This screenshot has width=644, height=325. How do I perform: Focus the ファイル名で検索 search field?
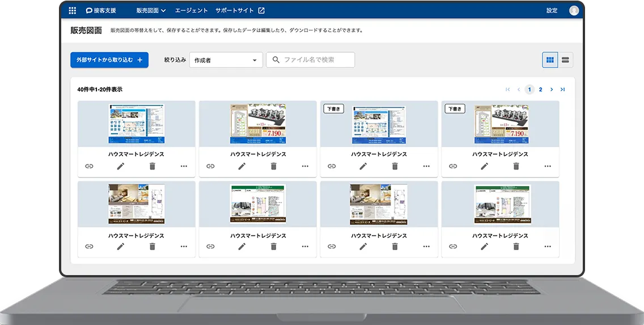click(x=311, y=60)
